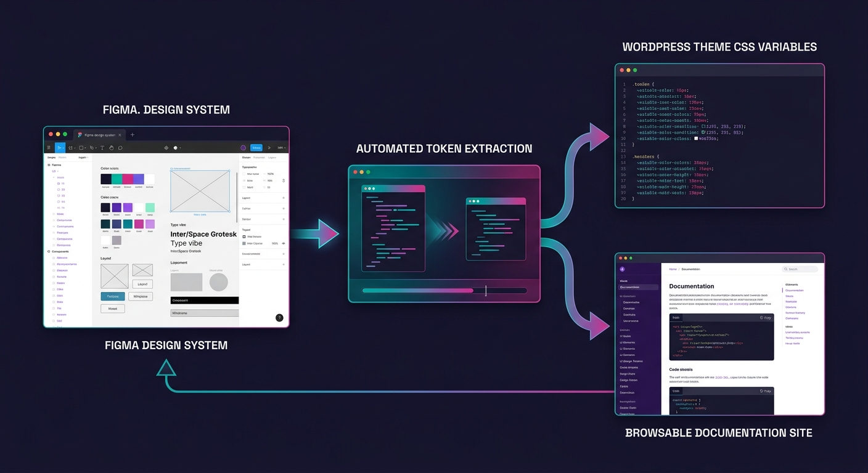The width and height of the screenshot is (868, 473).
Task: Click the blue filled button in Layout section
Action: point(113,296)
